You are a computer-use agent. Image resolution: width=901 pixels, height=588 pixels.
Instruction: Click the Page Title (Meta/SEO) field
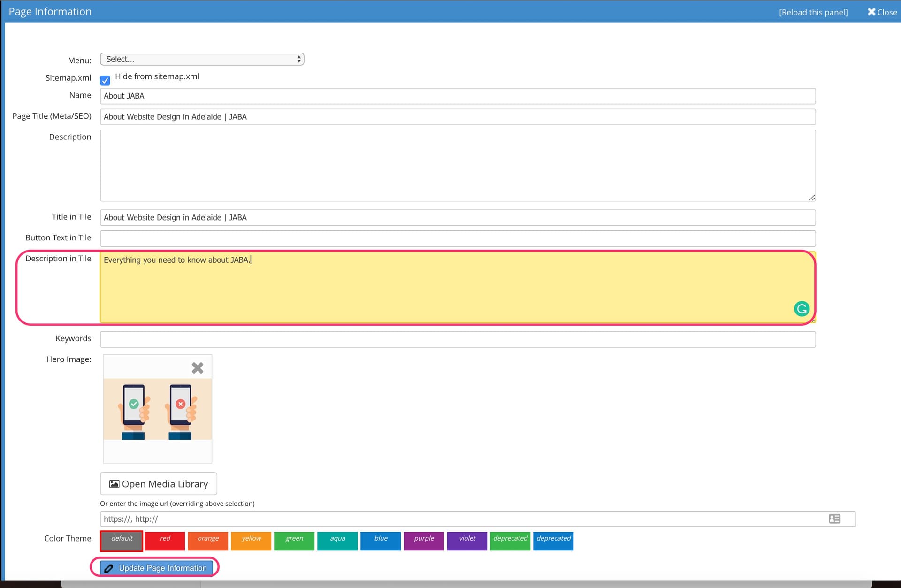click(458, 117)
